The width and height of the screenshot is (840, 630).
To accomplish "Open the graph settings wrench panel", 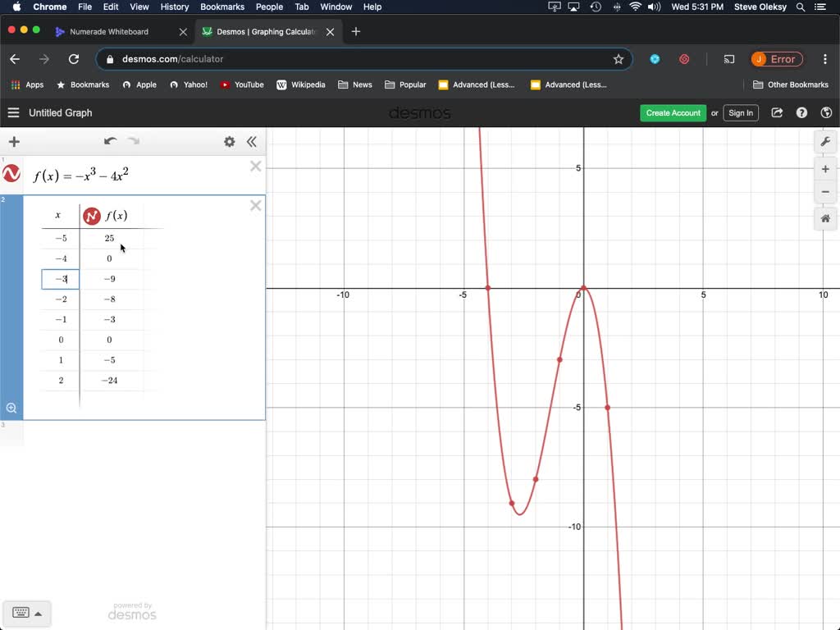I will [826, 141].
